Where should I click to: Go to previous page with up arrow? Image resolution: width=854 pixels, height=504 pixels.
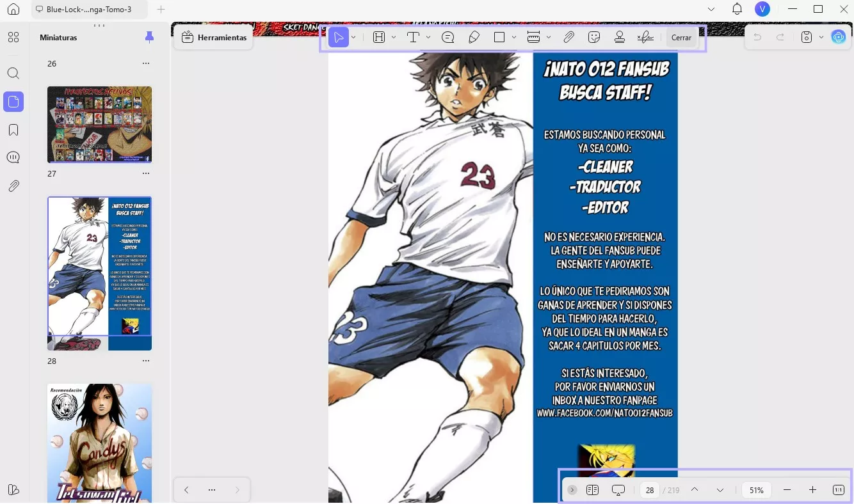[695, 490]
